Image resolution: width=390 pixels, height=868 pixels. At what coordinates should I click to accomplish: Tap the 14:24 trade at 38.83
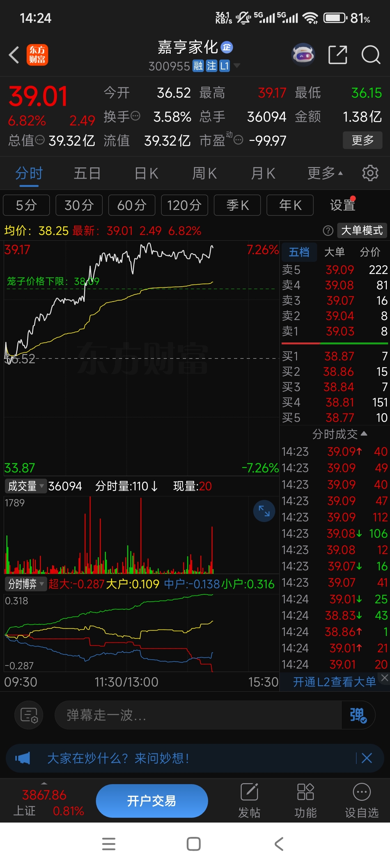tap(335, 615)
